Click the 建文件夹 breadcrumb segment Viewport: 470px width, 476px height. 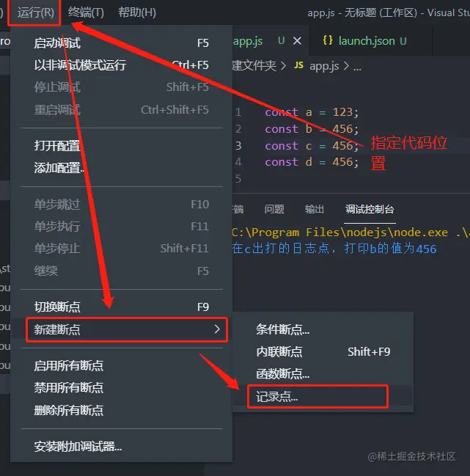click(254, 65)
